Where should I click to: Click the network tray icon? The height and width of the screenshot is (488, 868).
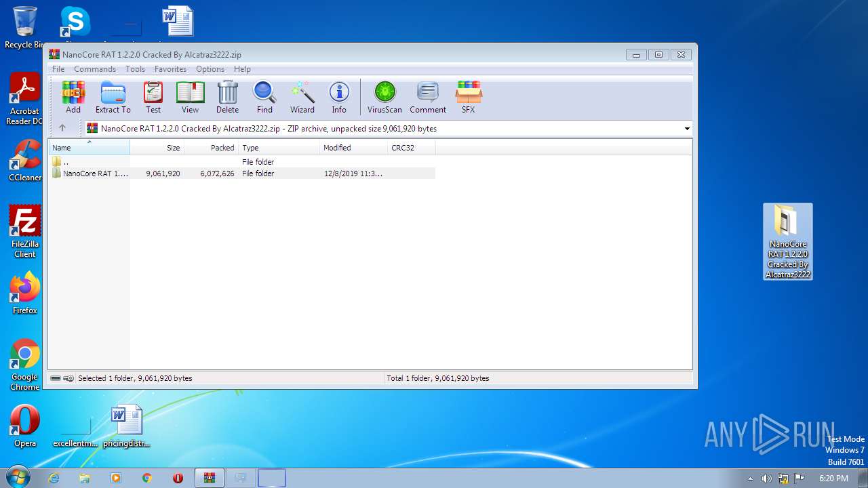coord(783,479)
